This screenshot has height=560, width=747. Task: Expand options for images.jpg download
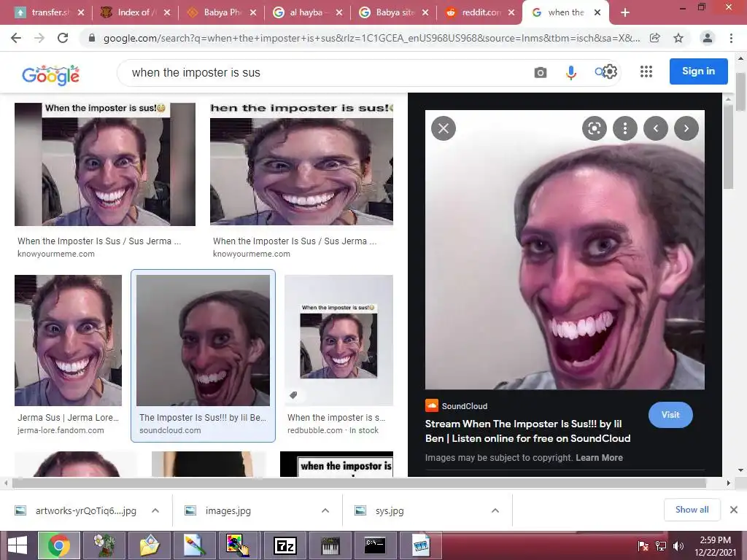point(325,510)
